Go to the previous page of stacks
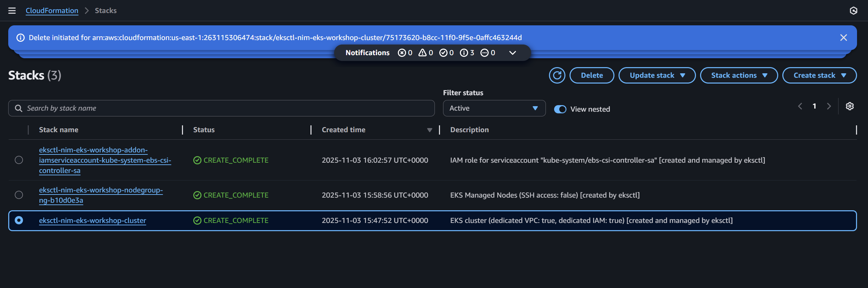The width and height of the screenshot is (868, 288). [800, 106]
